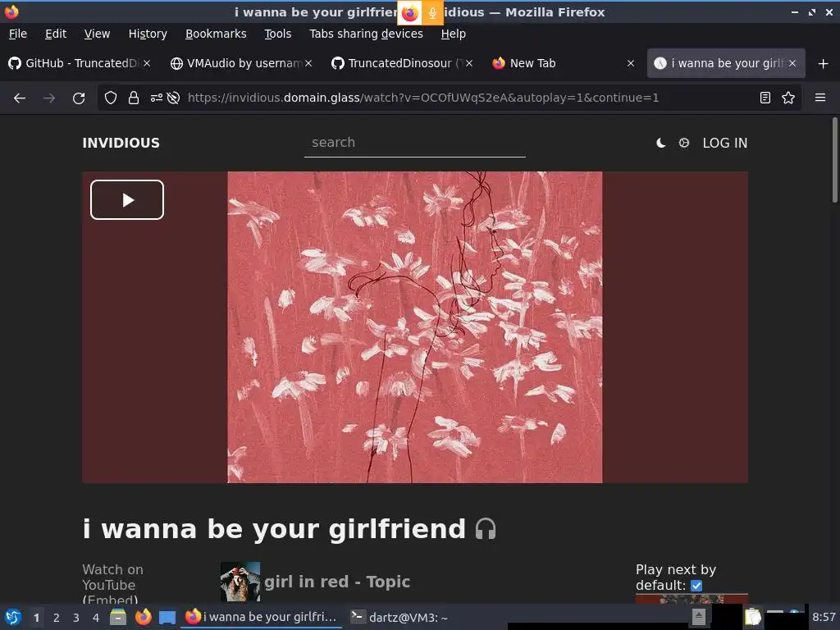Click the video album art area

point(415,327)
